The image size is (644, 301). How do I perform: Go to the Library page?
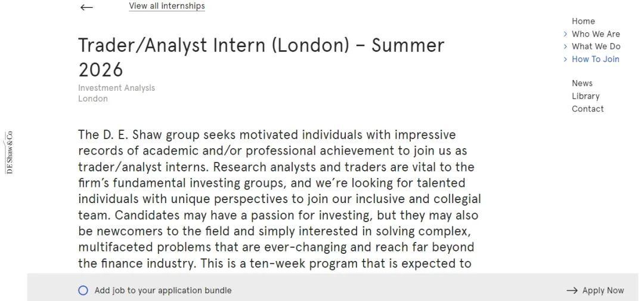(586, 96)
